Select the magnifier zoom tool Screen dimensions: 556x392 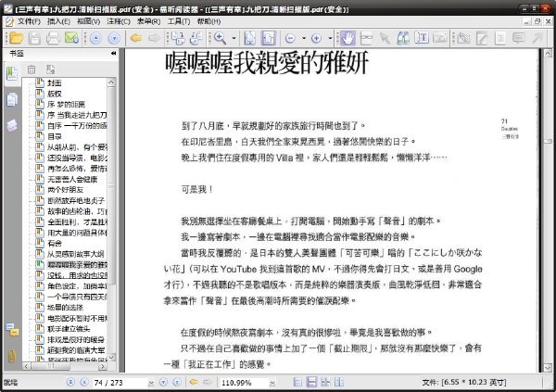tap(221, 38)
